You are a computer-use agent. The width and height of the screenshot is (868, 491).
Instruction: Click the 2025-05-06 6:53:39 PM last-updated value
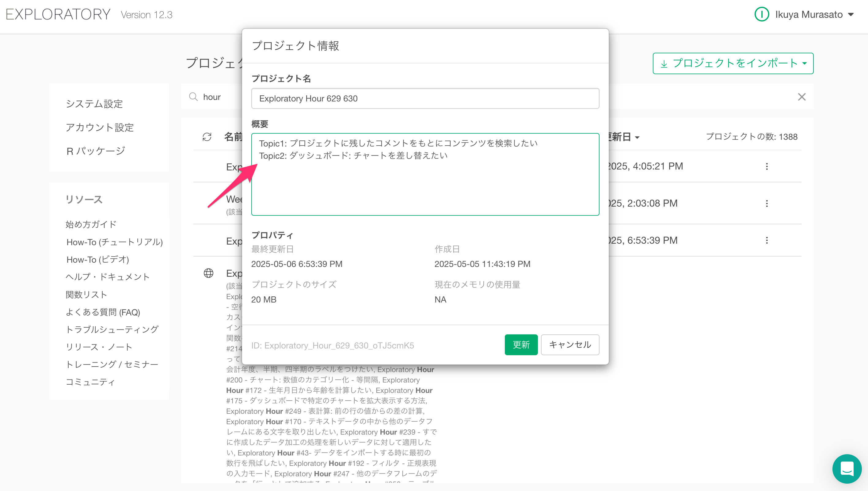click(296, 264)
